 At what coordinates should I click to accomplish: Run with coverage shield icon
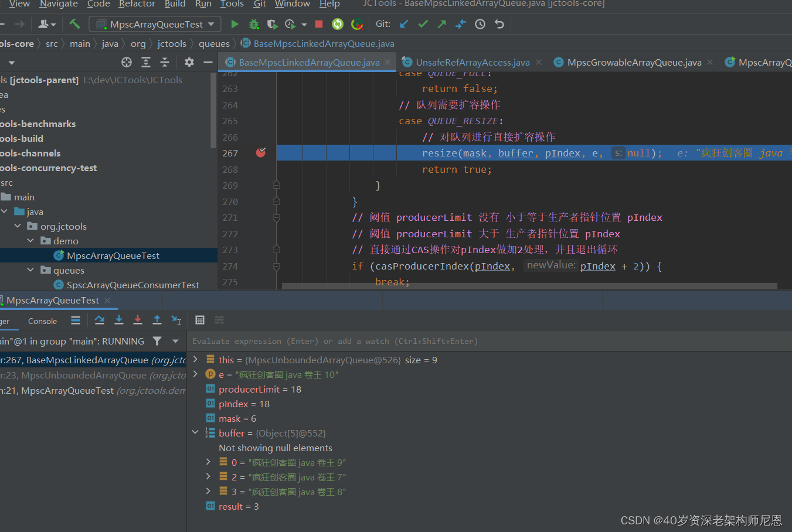pos(272,24)
